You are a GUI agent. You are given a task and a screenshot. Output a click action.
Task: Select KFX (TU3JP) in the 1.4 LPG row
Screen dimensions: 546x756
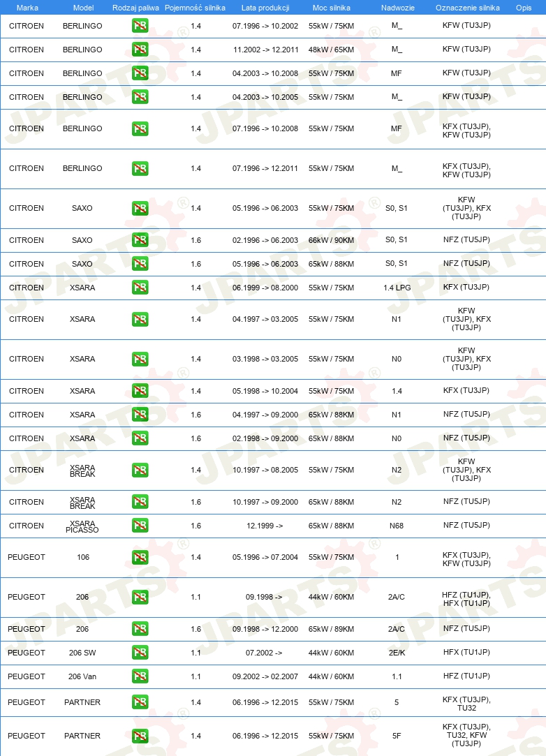coord(466,287)
